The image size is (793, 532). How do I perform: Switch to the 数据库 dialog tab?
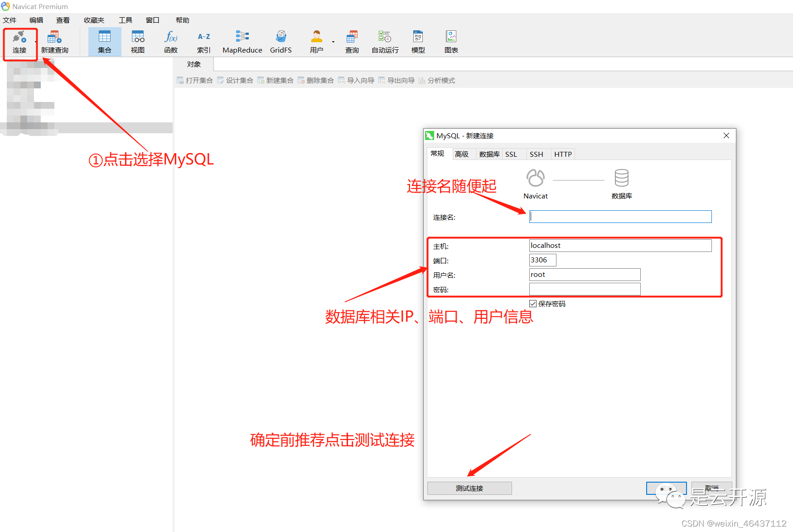click(489, 154)
